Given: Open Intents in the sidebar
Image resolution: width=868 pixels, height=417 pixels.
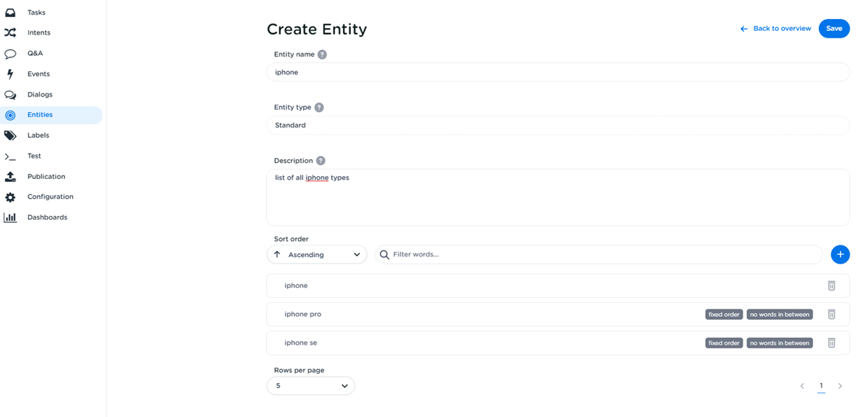Looking at the screenshot, I should (38, 32).
